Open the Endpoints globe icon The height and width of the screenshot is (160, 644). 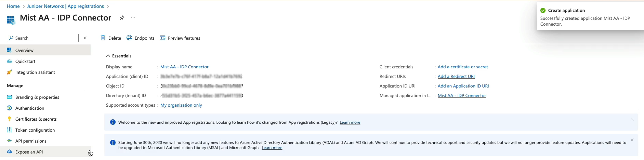coord(129,38)
